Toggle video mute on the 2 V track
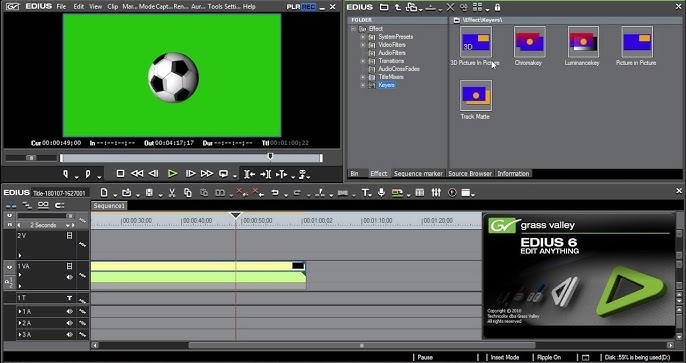Screen dimensions: 686x363 click(69, 236)
